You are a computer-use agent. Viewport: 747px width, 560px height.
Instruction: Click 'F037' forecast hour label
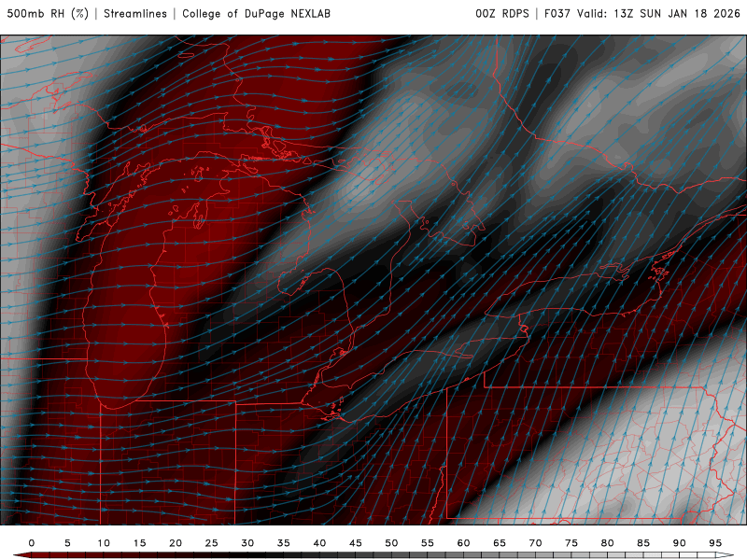[x=557, y=14]
